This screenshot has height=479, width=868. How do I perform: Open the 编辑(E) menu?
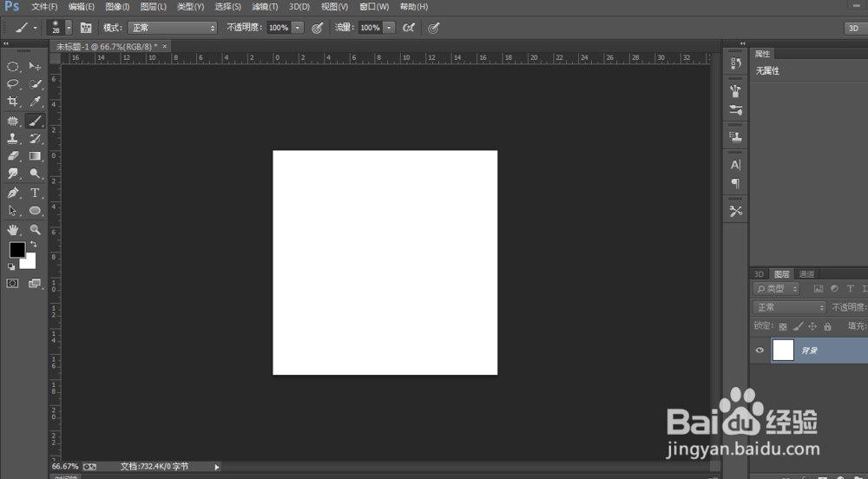[82, 7]
